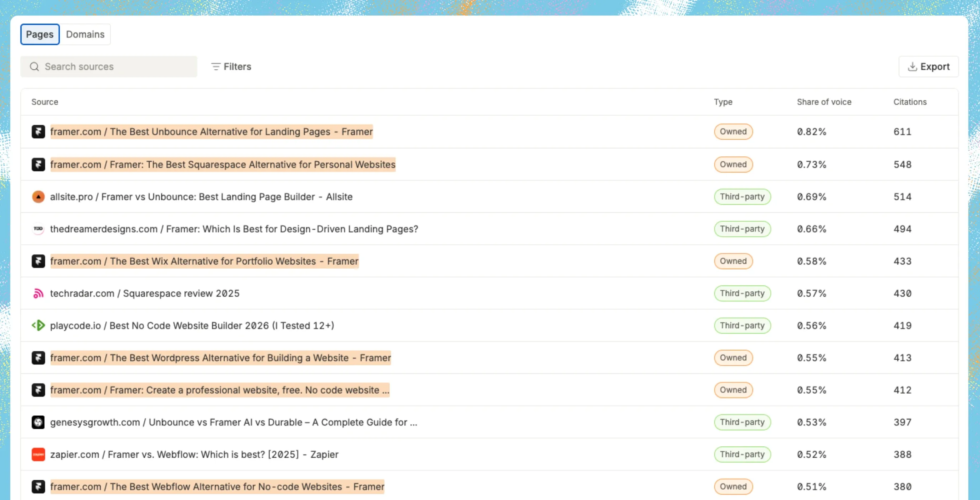
Task: Open techradar.com Squarespace review 2025 source
Action: pyautogui.click(x=145, y=293)
